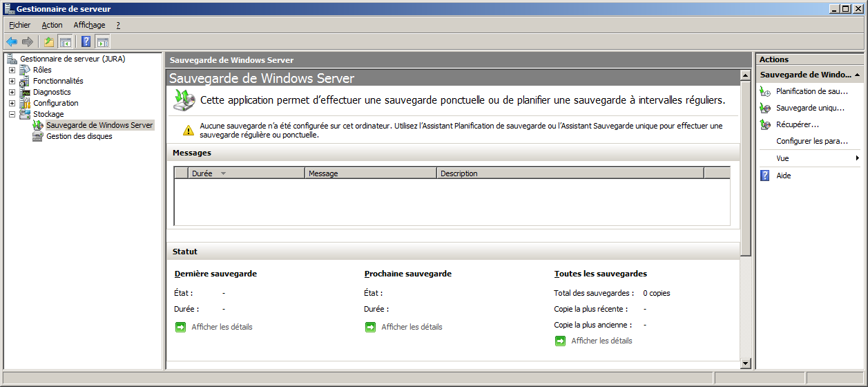Toggle the Actions pane toolbar icon
The width and height of the screenshot is (868, 387).
(102, 41)
